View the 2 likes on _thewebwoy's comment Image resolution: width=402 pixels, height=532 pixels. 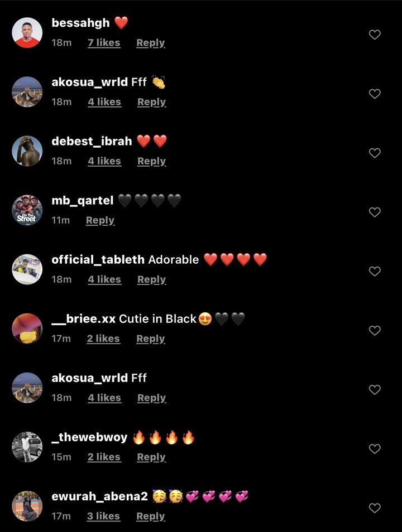pyautogui.click(x=104, y=457)
